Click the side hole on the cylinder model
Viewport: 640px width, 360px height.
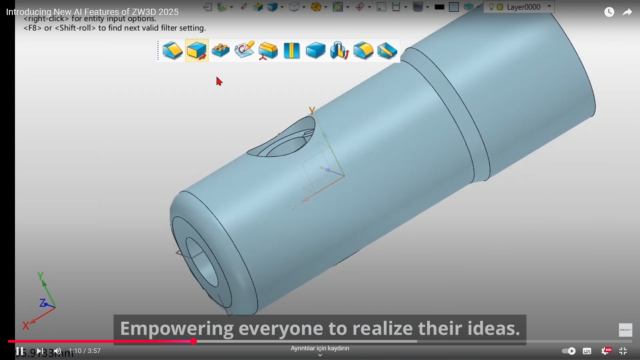coord(282,138)
